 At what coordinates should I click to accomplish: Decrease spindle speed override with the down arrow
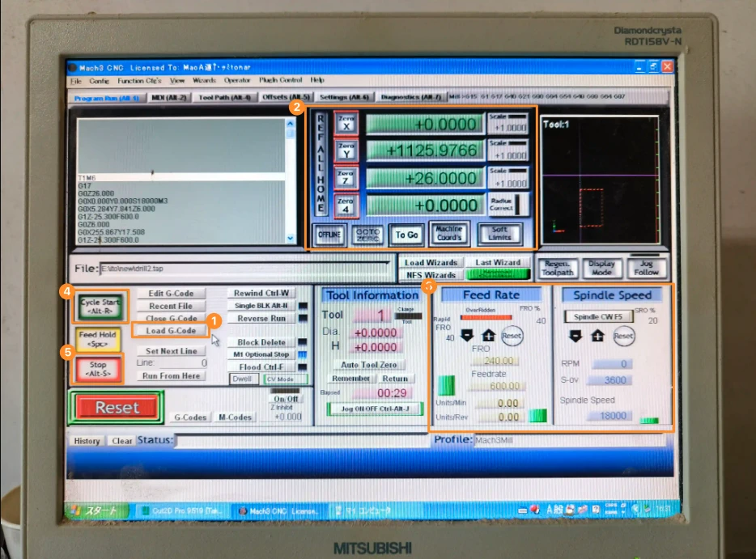pyautogui.click(x=575, y=336)
